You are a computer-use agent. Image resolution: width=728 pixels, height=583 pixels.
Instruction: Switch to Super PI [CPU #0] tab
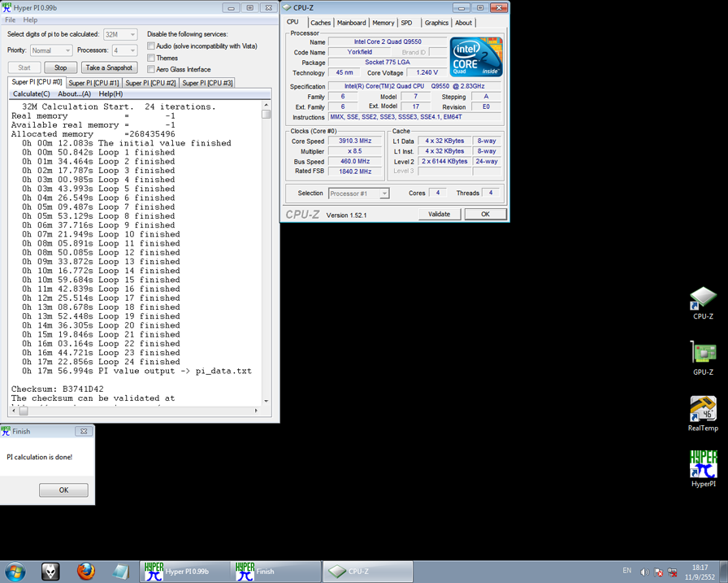[37, 82]
